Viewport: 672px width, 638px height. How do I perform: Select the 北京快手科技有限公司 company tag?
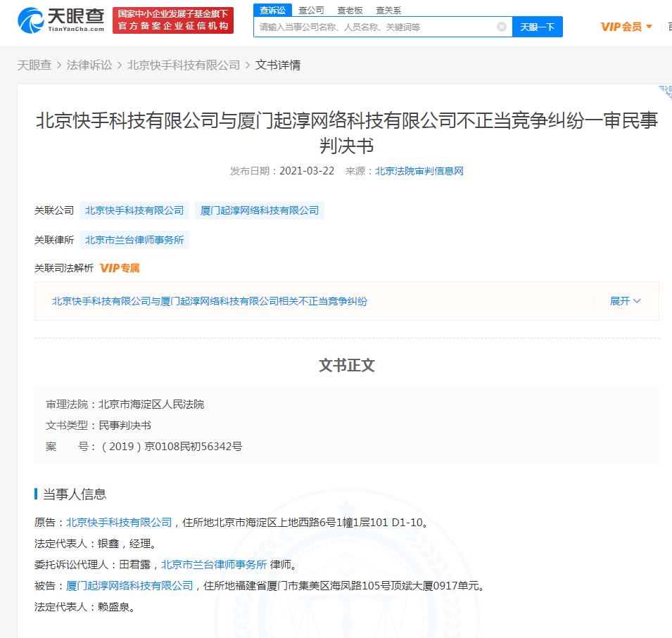pos(134,210)
